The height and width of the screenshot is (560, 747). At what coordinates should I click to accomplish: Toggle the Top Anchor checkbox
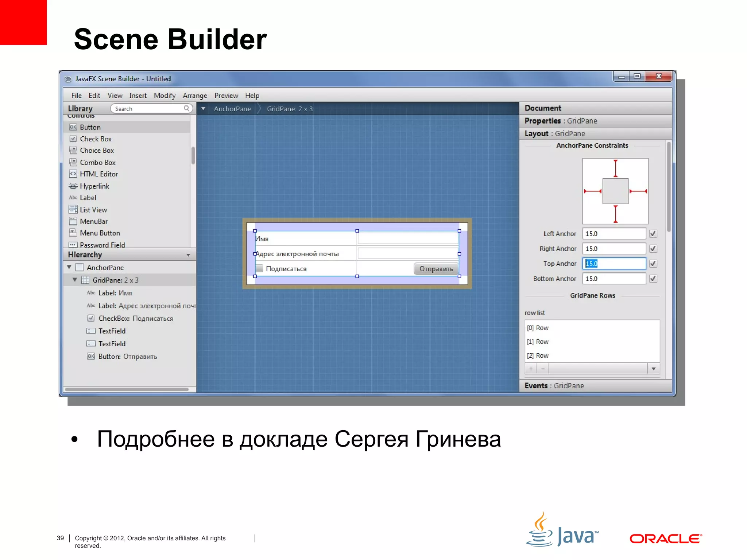click(653, 263)
